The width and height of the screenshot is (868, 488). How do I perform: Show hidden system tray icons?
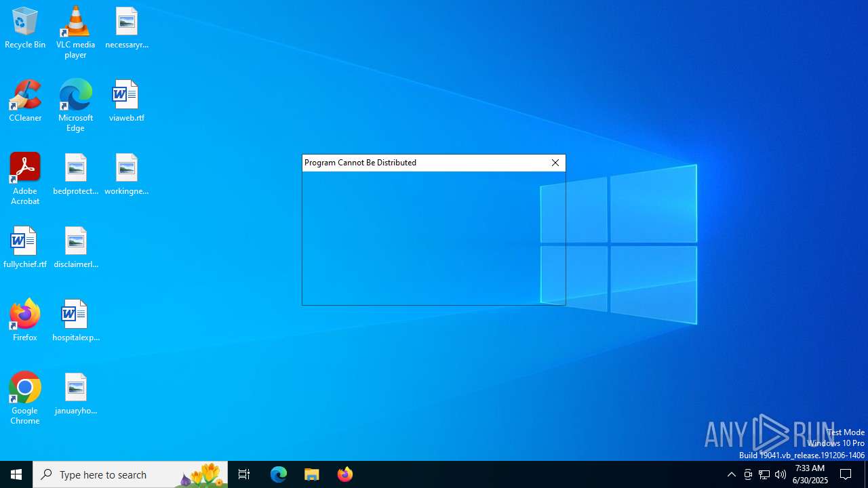pos(732,474)
